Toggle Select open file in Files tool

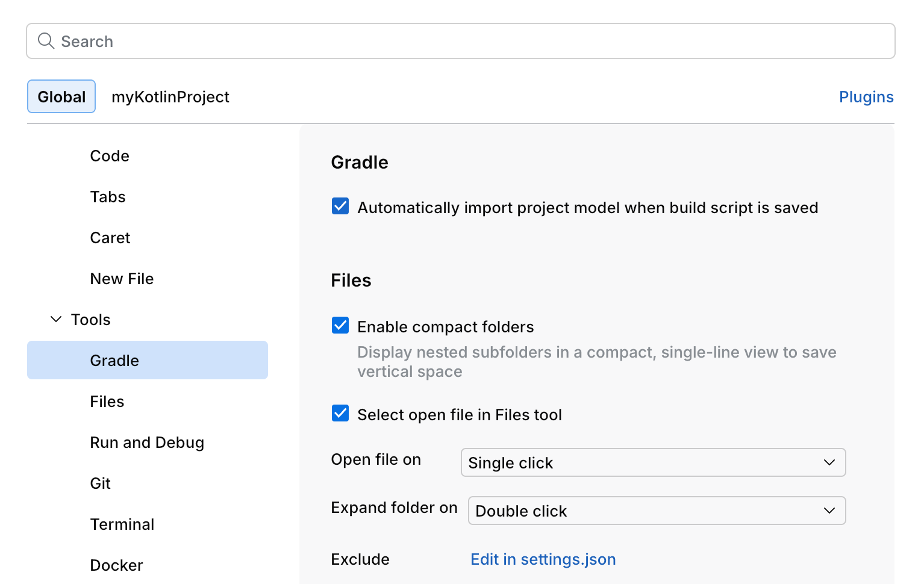coord(340,413)
